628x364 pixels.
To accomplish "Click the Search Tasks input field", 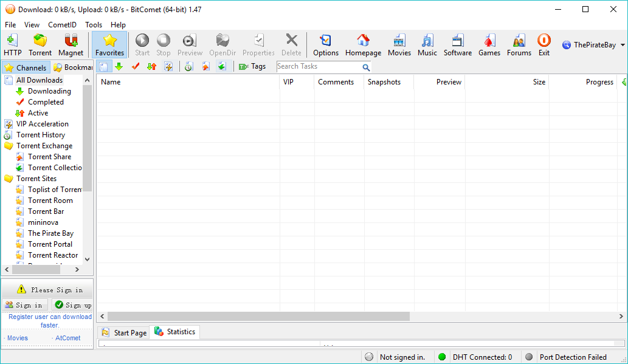I will click(318, 67).
